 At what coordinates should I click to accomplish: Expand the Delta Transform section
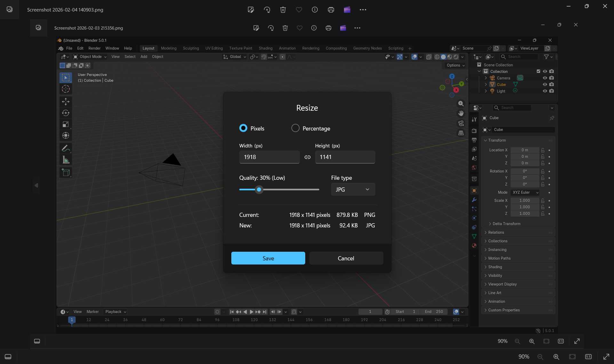[x=505, y=224]
